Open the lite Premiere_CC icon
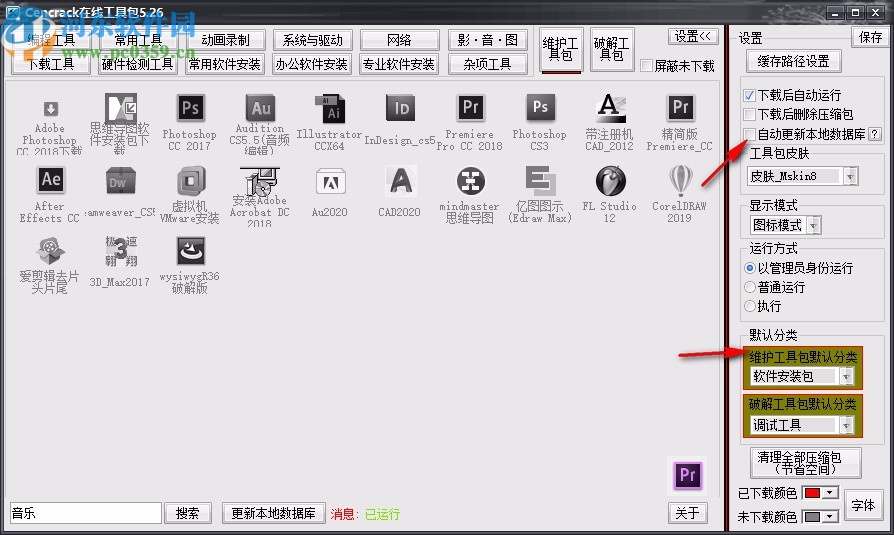The height and width of the screenshot is (535, 894). 680,107
